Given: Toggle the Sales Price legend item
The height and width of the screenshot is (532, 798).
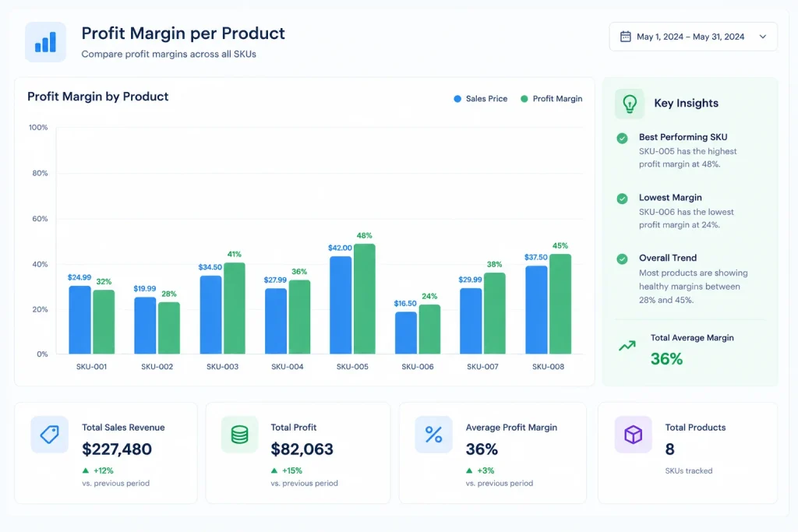Looking at the screenshot, I should click(x=480, y=99).
